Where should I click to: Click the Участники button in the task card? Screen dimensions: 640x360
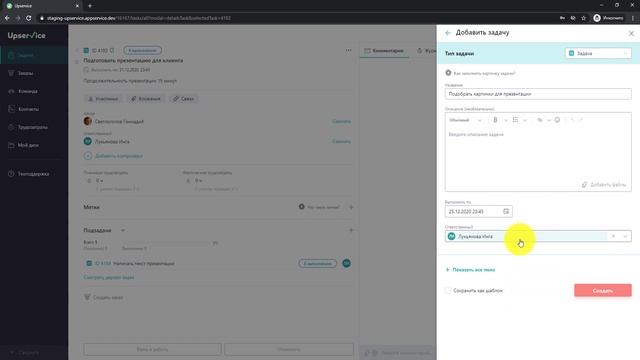click(x=103, y=99)
